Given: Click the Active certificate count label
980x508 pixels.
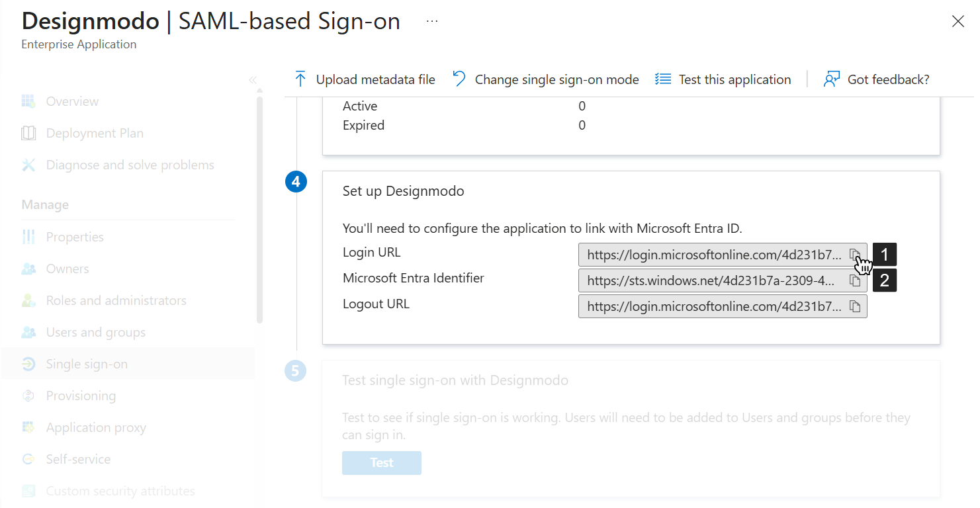Looking at the screenshot, I should [360, 106].
